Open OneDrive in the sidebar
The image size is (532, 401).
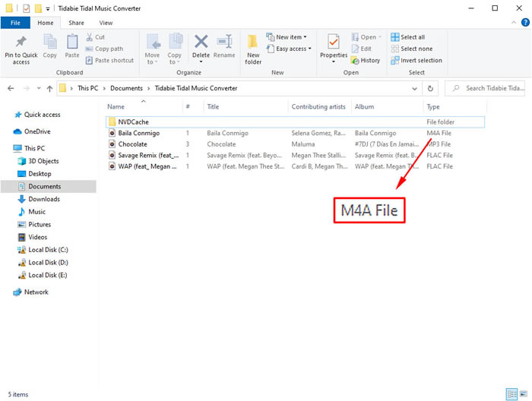click(x=32, y=131)
